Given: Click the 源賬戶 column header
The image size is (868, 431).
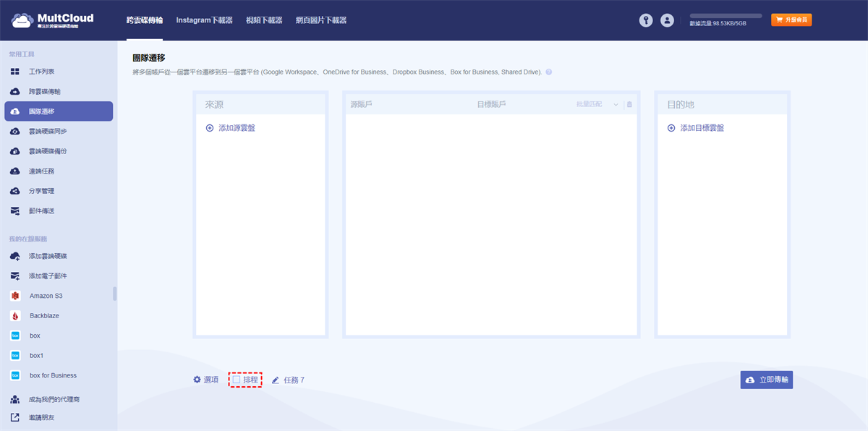Looking at the screenshot, I should coord(361,105).
